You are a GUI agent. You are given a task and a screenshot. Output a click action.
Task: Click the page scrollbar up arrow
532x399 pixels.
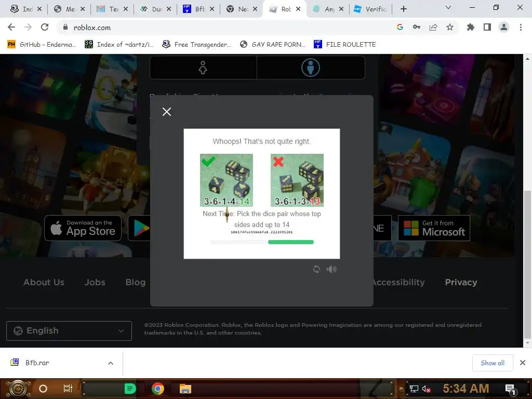coord(527,59)
